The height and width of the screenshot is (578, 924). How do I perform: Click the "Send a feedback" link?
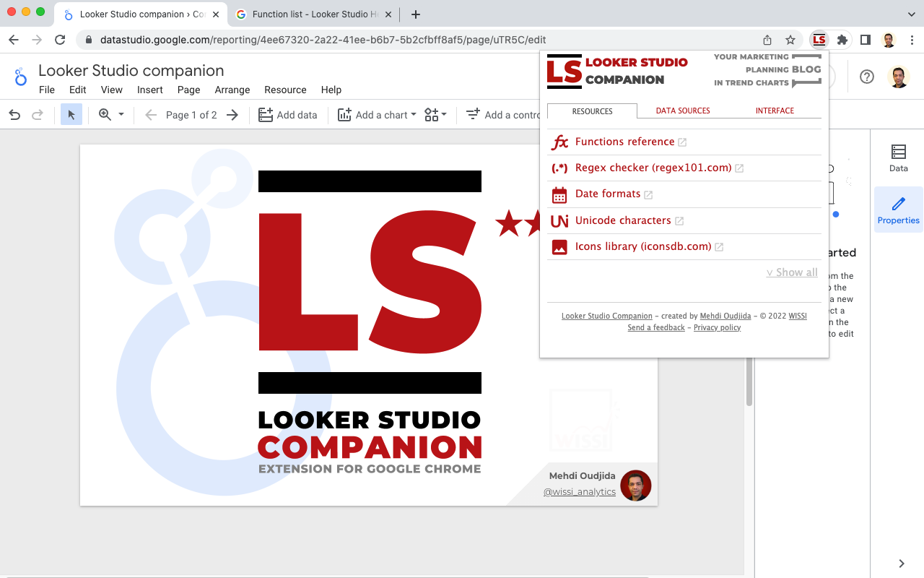pos(655,327)
